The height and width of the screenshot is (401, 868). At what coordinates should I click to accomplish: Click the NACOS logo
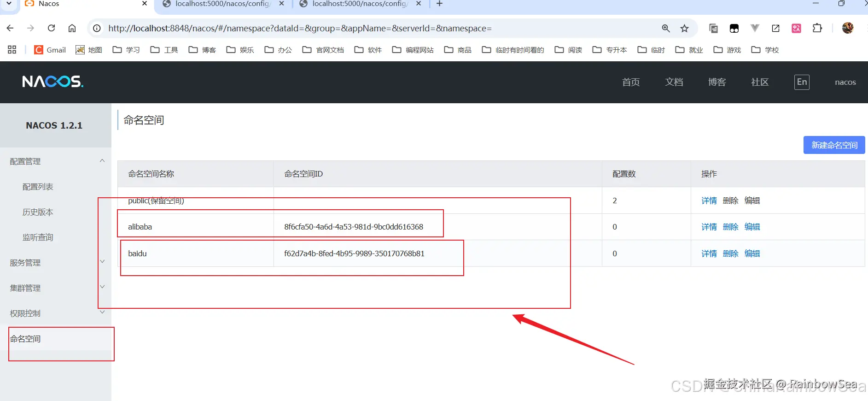tap(53, 82)
